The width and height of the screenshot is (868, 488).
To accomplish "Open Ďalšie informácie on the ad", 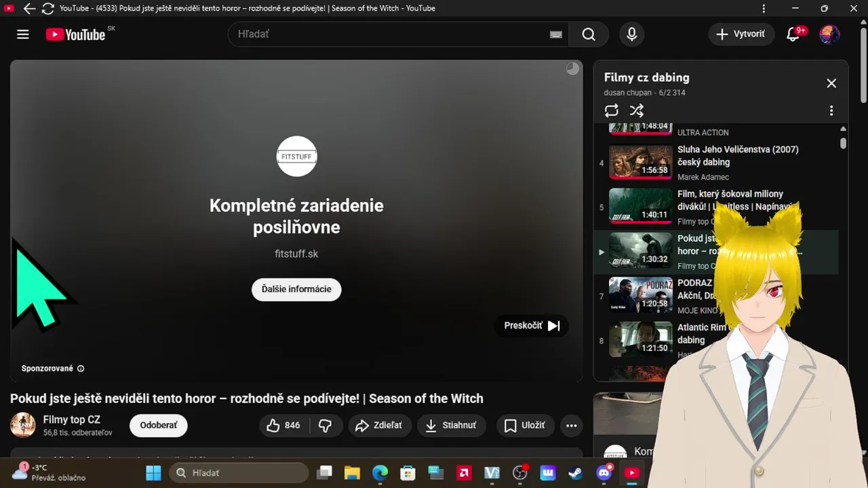I will tap(296, 289).
